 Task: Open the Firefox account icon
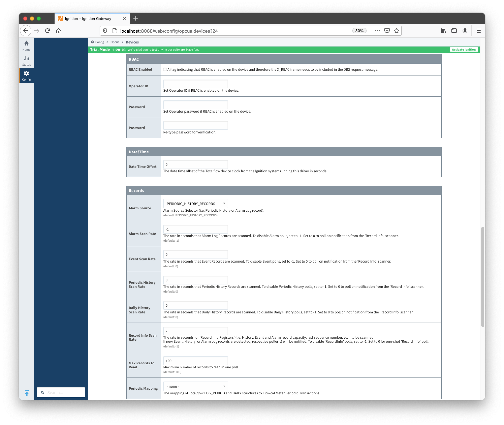(465, 31)
